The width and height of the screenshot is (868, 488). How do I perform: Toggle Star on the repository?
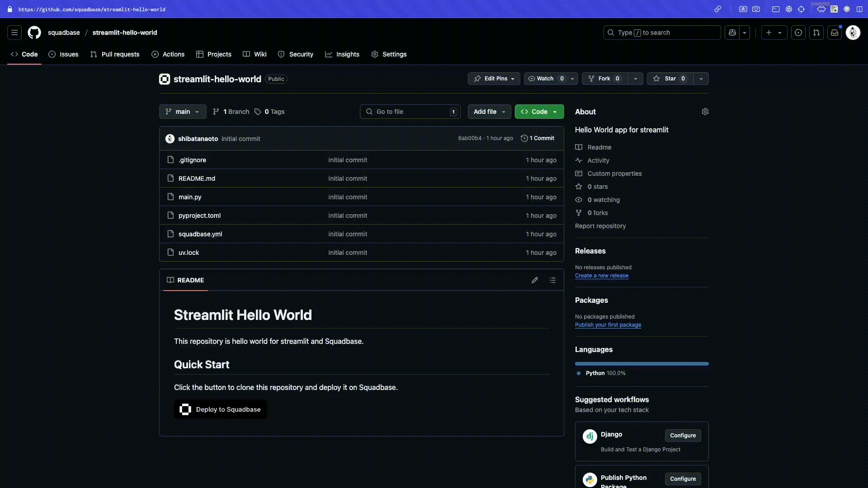[670, 79]
